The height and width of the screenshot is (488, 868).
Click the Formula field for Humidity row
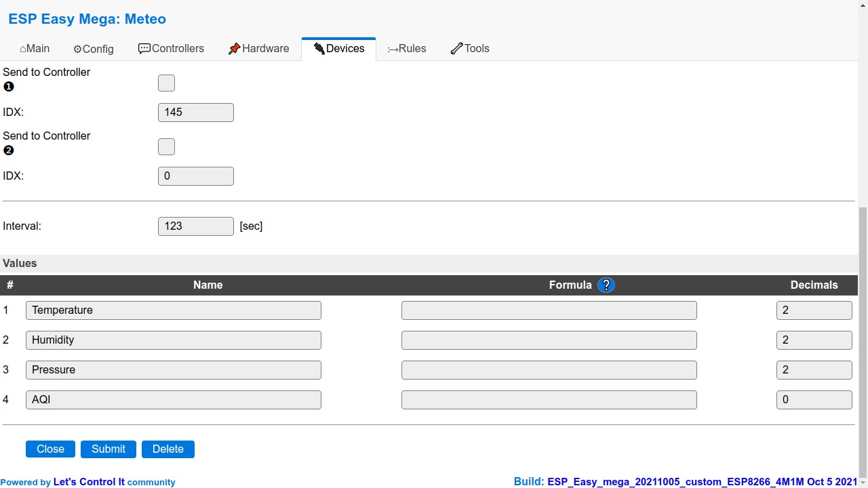pyautogui.click(x=549, y=340)
